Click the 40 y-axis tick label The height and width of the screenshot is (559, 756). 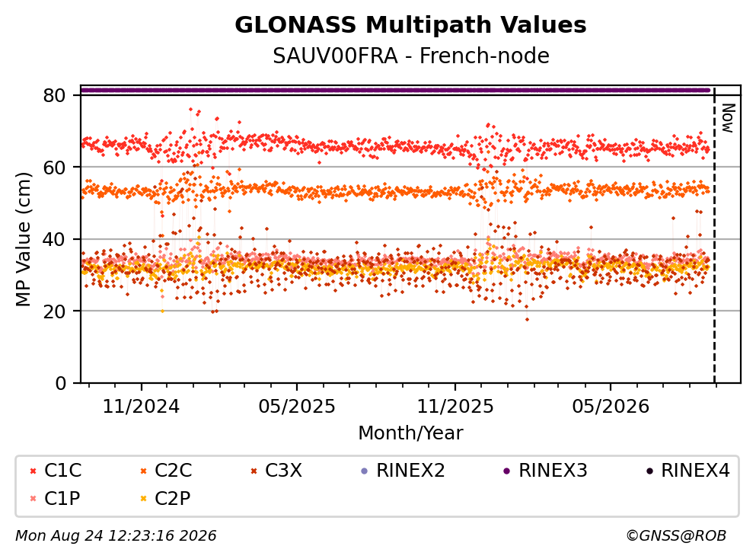[54, 239]
